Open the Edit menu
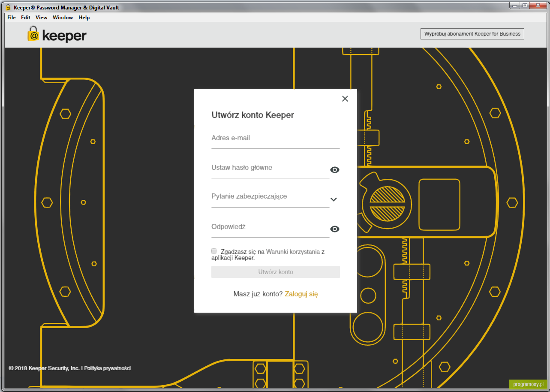This screenshot has height=392, width=550. pyautogui.click(x=26, y=18)
